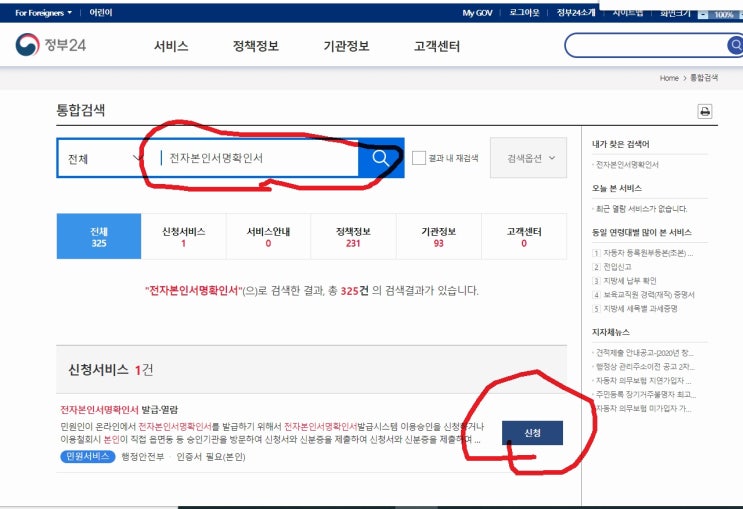Open 주민등록 장기거주불명자 news item
Screen dimensions: 743x509
pos(646,394)
